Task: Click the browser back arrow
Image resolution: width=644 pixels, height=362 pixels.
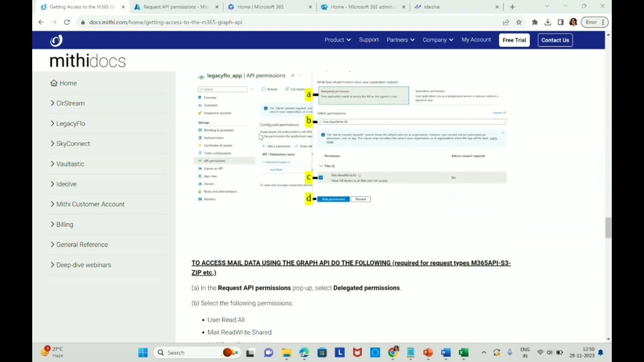Action: (41, 22)
